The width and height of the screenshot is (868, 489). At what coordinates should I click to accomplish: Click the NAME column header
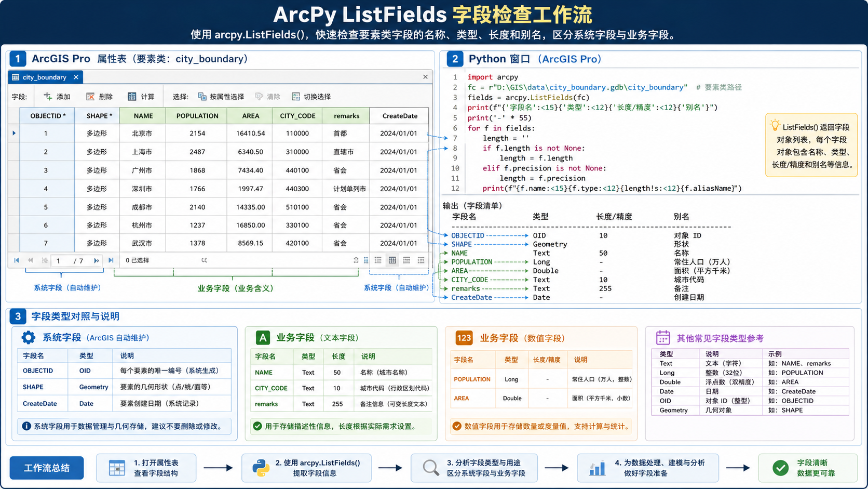143,116
